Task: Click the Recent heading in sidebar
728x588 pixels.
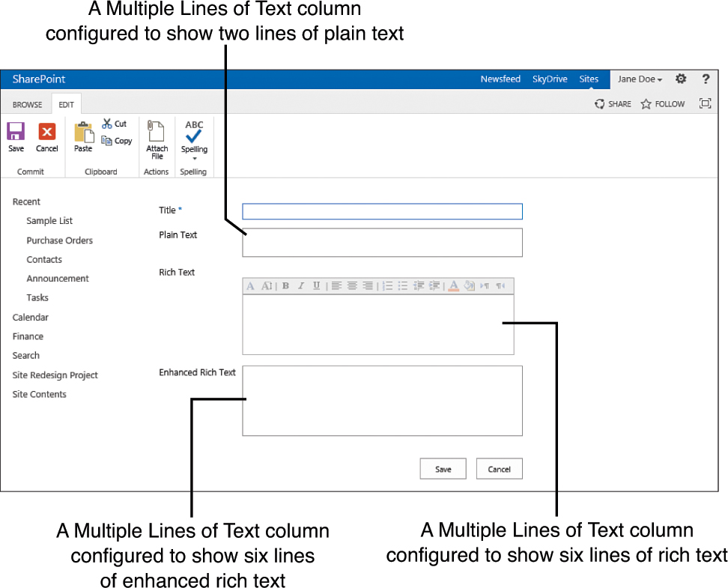Action: pos(26,201)
